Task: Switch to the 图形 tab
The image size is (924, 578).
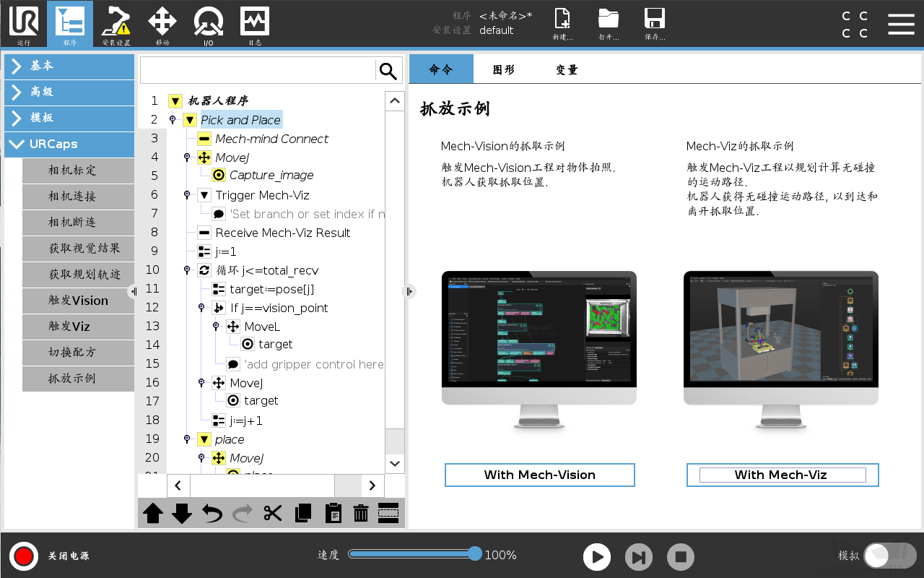Action: (504, 69)
